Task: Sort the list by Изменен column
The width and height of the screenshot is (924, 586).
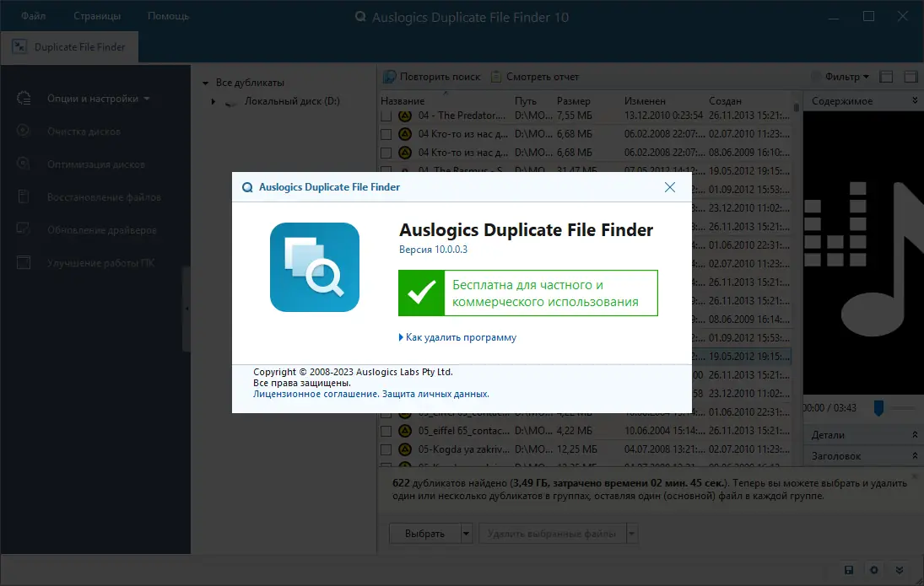Action: 645,100
